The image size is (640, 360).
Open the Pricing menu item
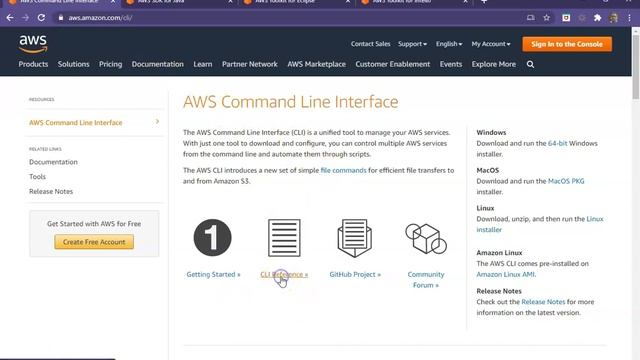(x=110, y=64)
